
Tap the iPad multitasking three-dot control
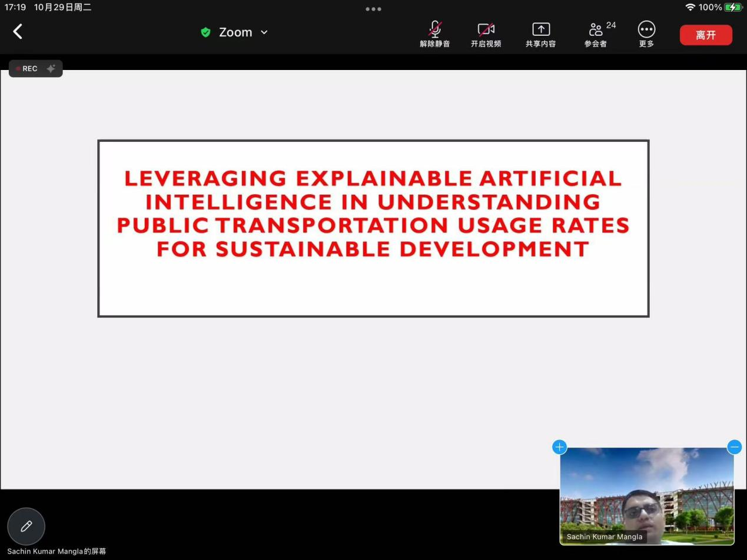click(x=373, y=9)
